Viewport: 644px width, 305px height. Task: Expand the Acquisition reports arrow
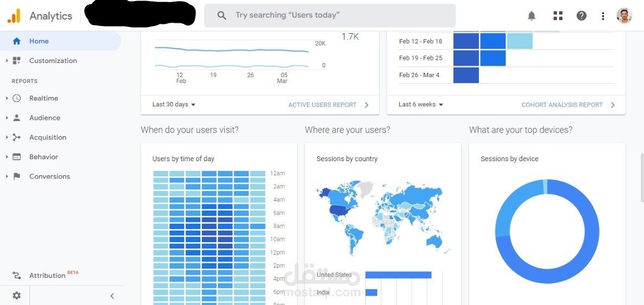(7, 137)
